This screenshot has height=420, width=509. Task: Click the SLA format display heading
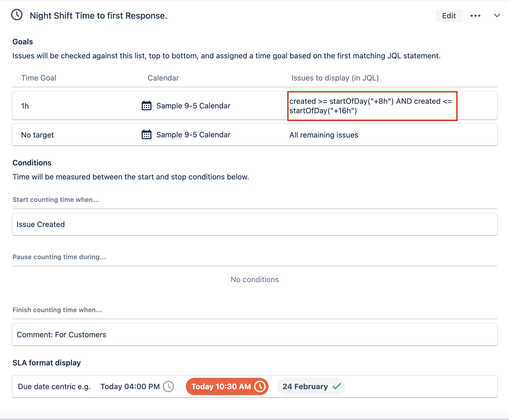click(x=47, y=363)
